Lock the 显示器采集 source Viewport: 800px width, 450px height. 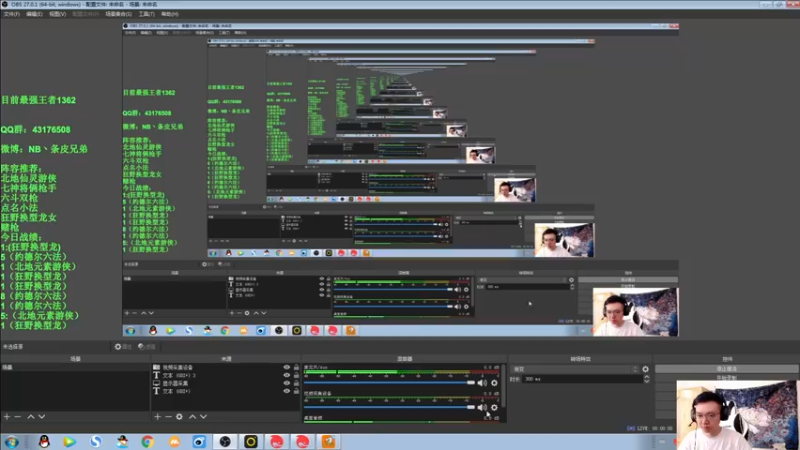296,383
